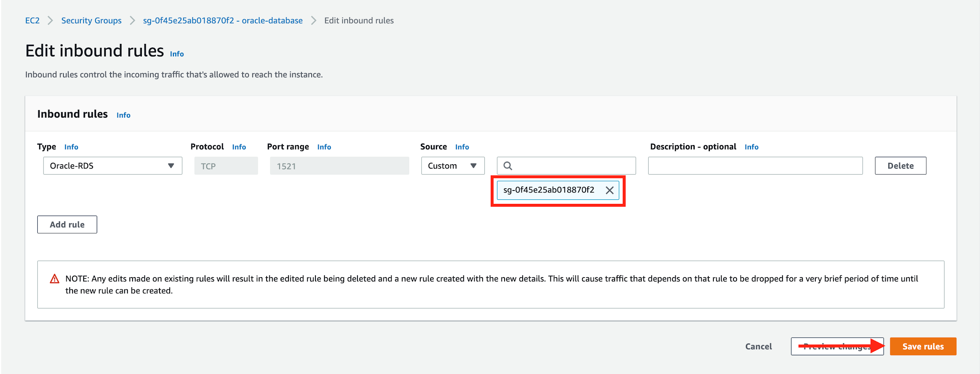
Task: Click Info next to Description - optional
Action: (x=751, y=147)
